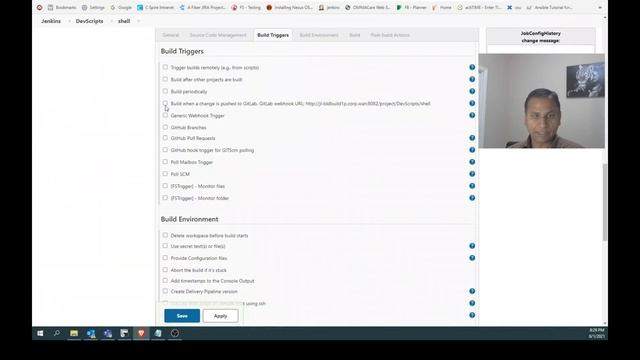Image resolution: width=640 pixels, height=360 pixels.
Task: Enable GitHub Pull Requests trigger
Action: 165,138
